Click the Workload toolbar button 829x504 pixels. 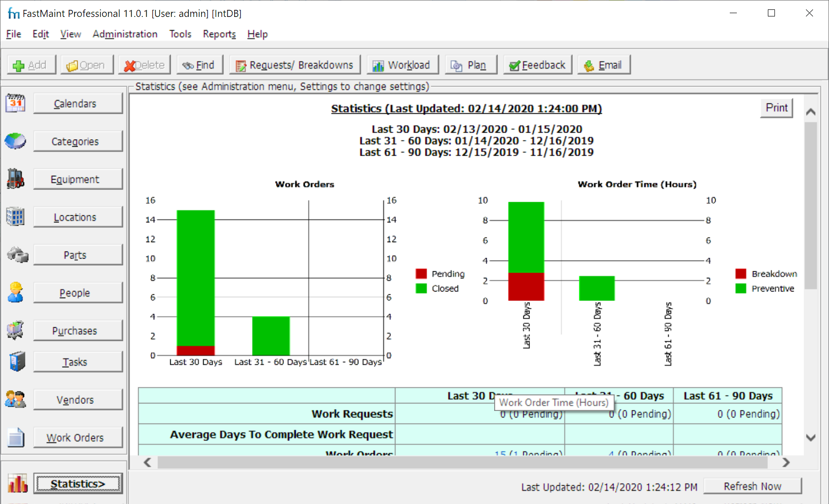(402, 65)
